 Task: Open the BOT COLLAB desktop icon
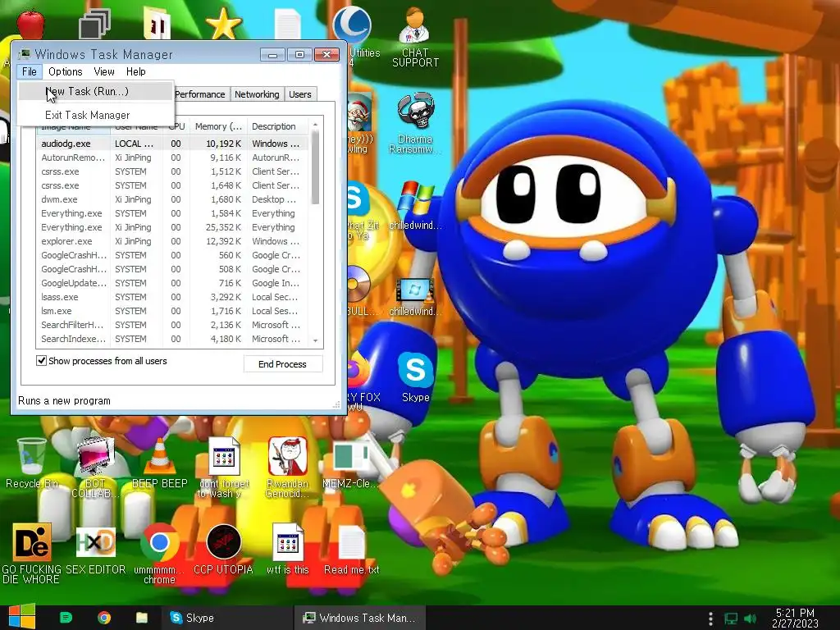pyautogui.click(x=95, y=467)
